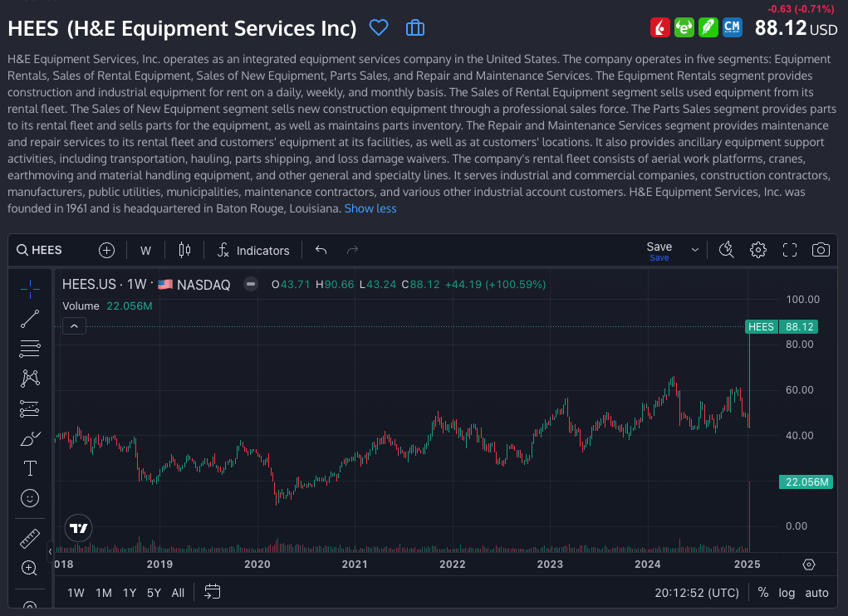Set the chart range to 1Y

click(x=130, y=593)
